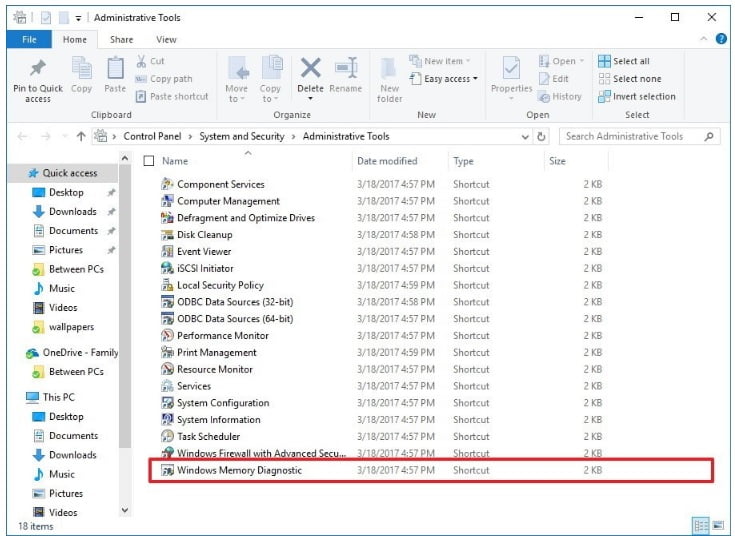Sort by Type column header
Viewport: 735px width, 536px height.
463,161
